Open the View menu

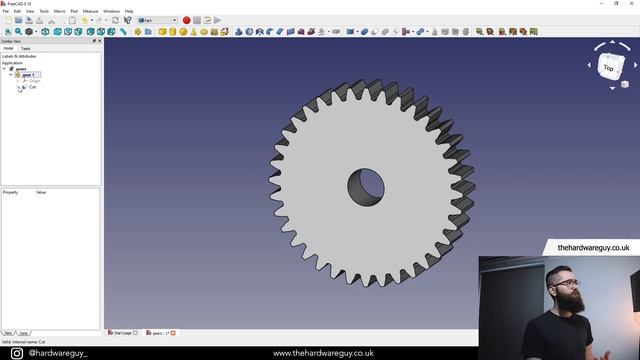pos(30,11)
